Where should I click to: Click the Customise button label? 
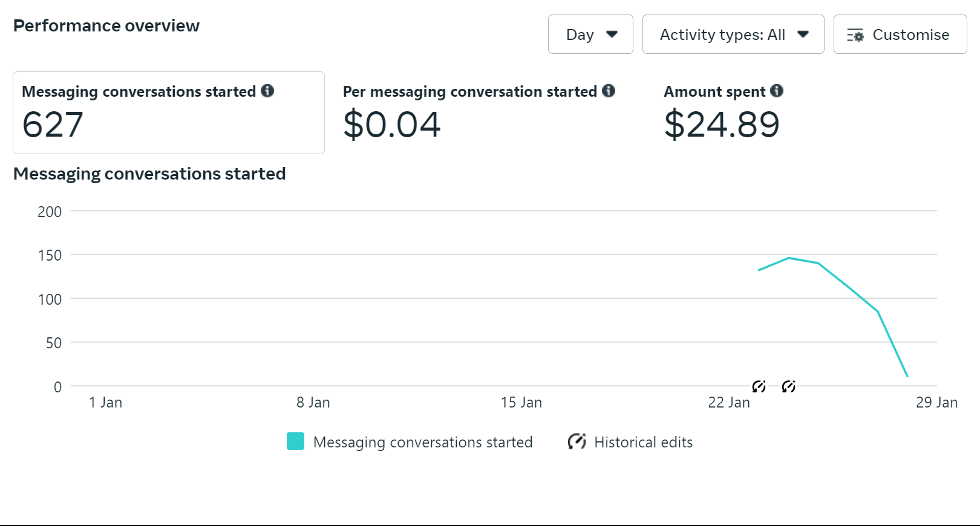click(x=910, y=34)
